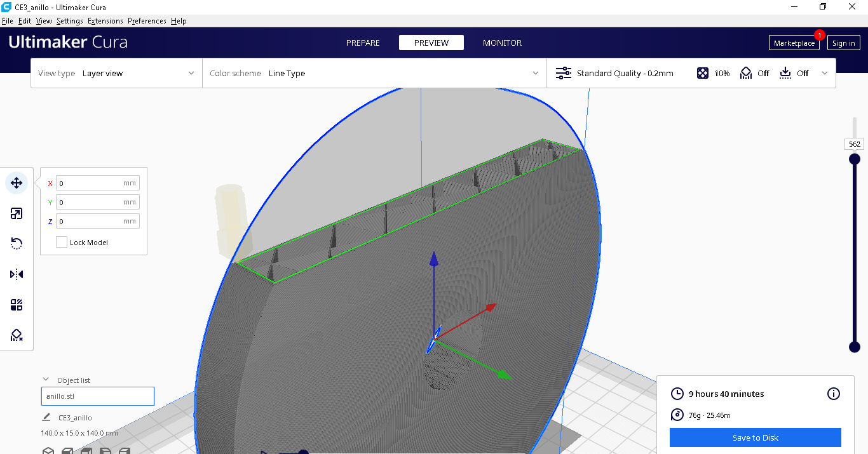This screenshot has height=454, width=868.
Task: Click the 9 hours 40 minutes estimate
Action: point(726,394)
